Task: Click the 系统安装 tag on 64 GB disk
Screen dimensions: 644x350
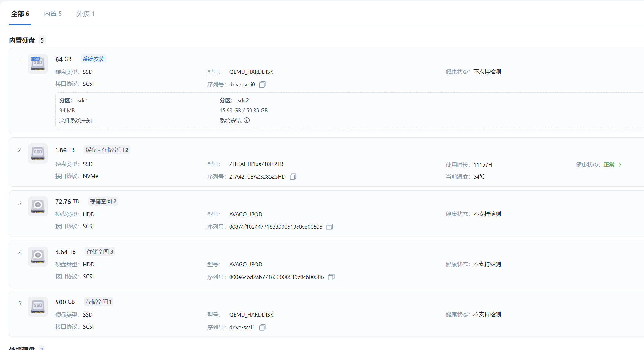Action: pyautogui.click(x=94, y=59)
